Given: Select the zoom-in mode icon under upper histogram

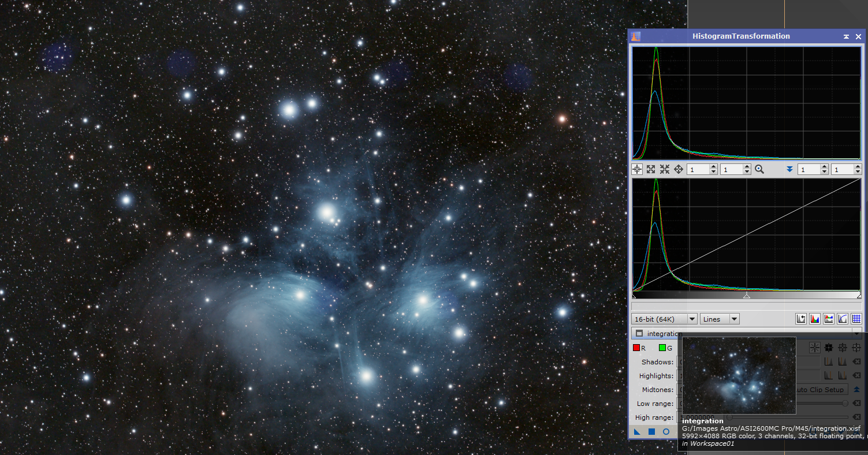Looking at the screenshot, I should pyautogui.click(x=651, y=169).
